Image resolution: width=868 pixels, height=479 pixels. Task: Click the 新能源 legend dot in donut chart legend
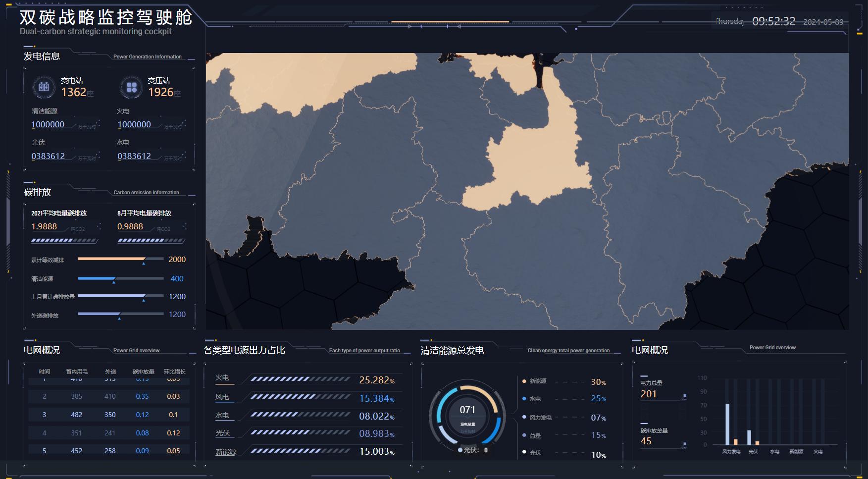coord(524,381)
